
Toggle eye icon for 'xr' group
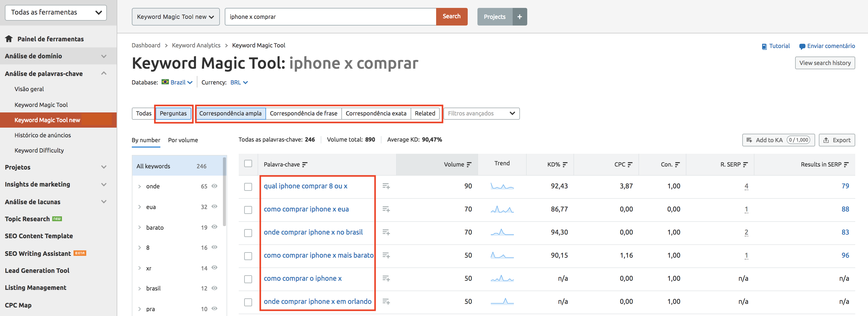(214, 268)
